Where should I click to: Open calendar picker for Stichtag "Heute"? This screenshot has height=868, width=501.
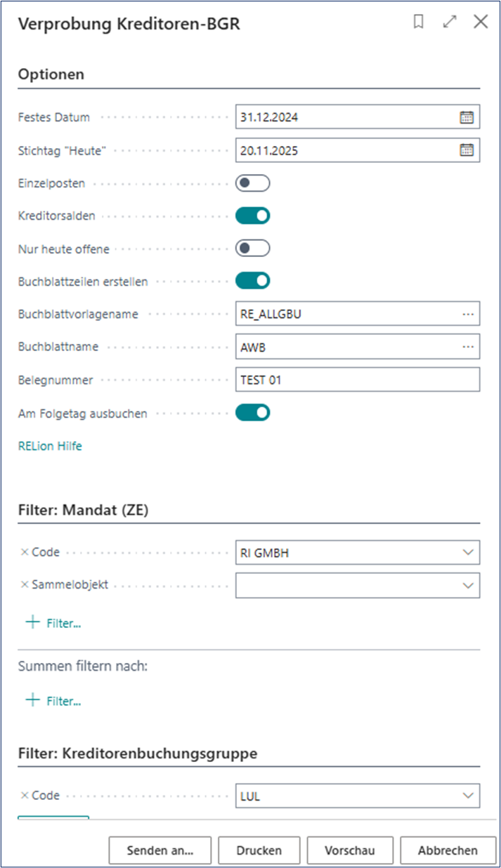tap(467, 150)
